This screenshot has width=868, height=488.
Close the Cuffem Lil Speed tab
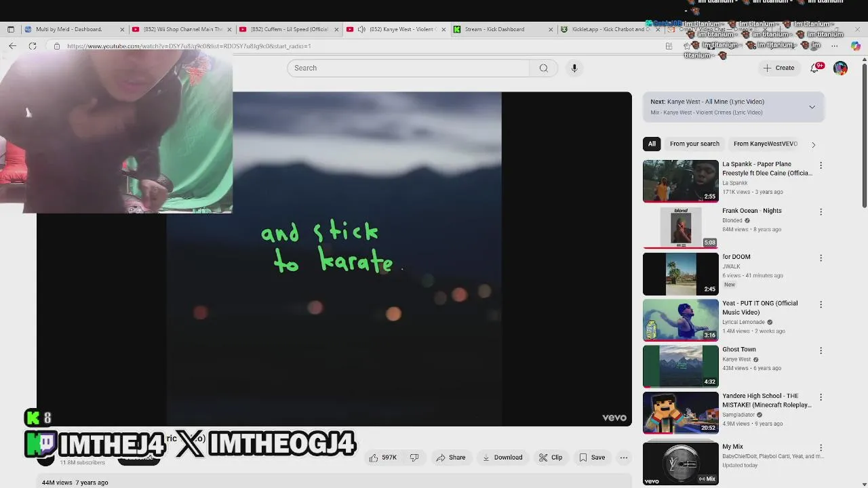coord(336,29)
